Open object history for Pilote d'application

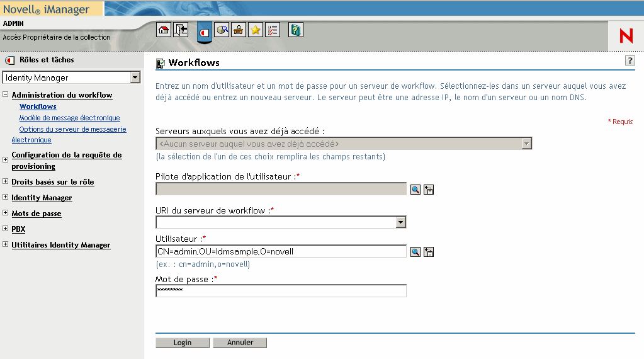428,190
